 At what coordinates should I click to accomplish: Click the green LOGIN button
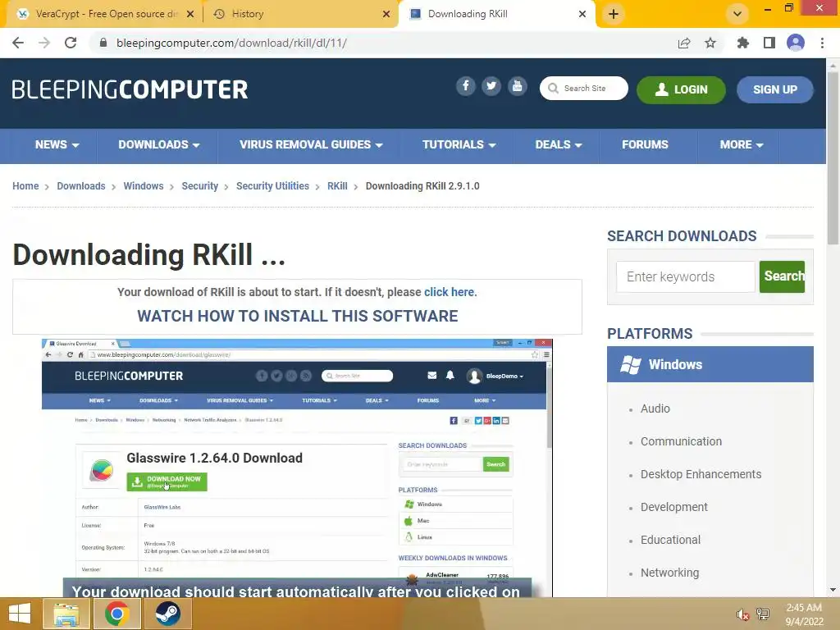(x=681, y=89)
